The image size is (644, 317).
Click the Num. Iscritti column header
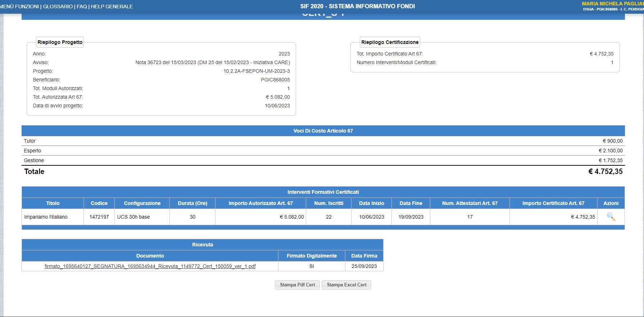pyautogui.click(x=328, y=203)
